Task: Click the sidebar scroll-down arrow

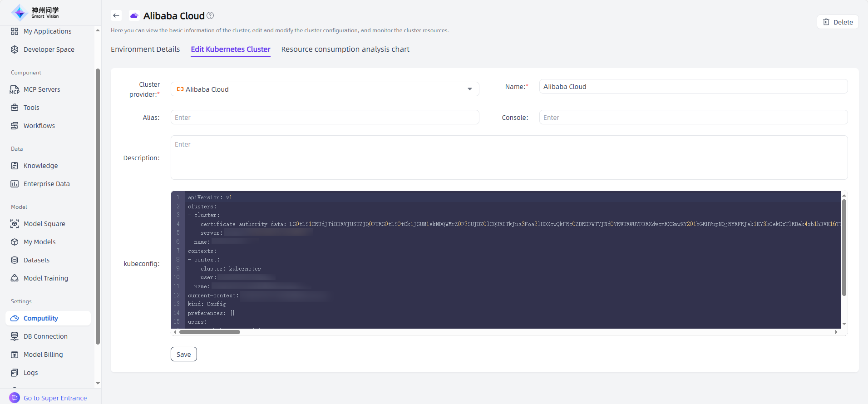Action: click(98, 384)
